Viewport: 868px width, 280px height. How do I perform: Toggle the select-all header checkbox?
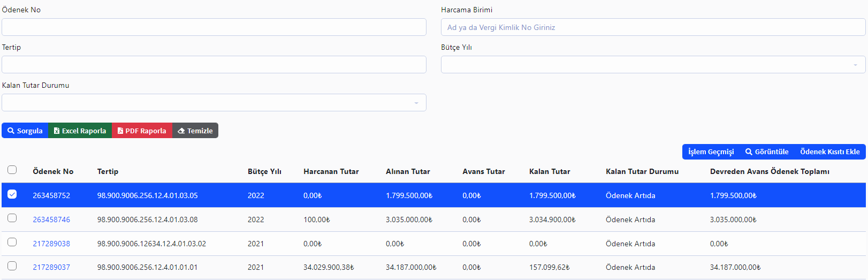12,170
